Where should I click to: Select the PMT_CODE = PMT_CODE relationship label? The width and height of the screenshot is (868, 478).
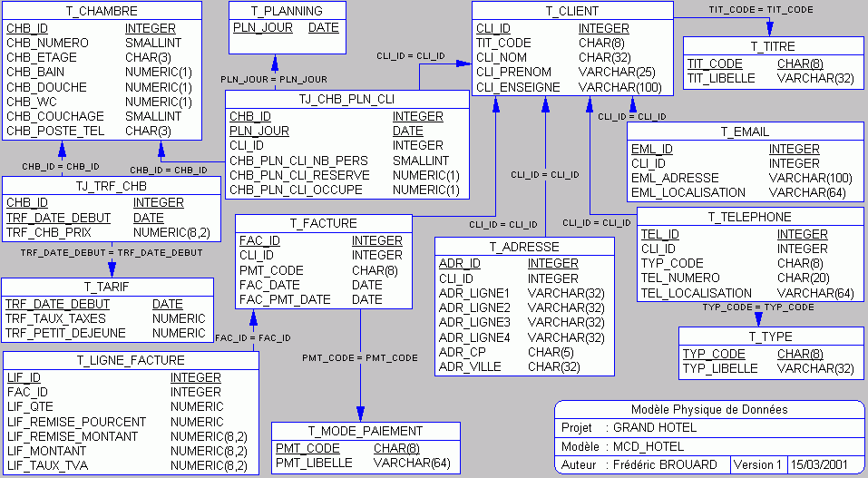360,358
